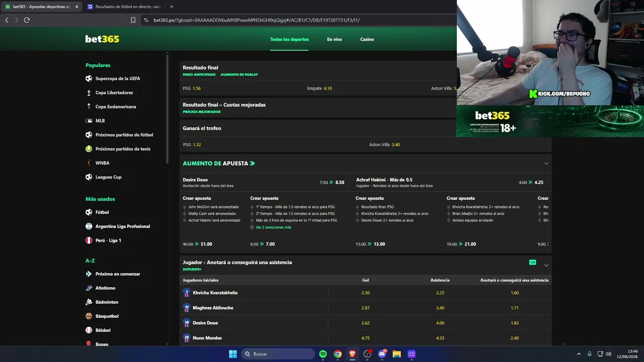Select Desire Doue goal-or-assist odds 1.83
644x362 pixels.
point(515,323)
